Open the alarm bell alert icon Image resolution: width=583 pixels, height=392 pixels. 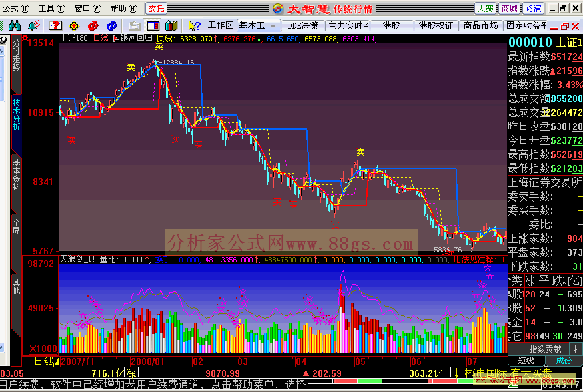click(x=34, y=25)
